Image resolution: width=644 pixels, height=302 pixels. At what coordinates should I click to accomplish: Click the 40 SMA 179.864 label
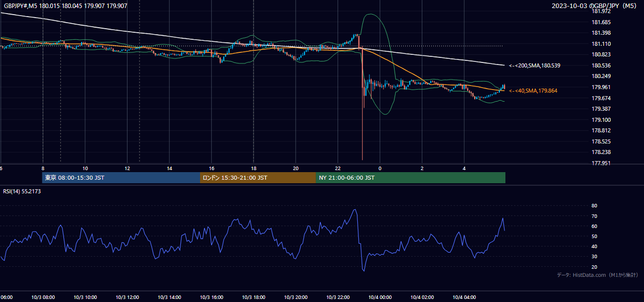click(533, 91)
